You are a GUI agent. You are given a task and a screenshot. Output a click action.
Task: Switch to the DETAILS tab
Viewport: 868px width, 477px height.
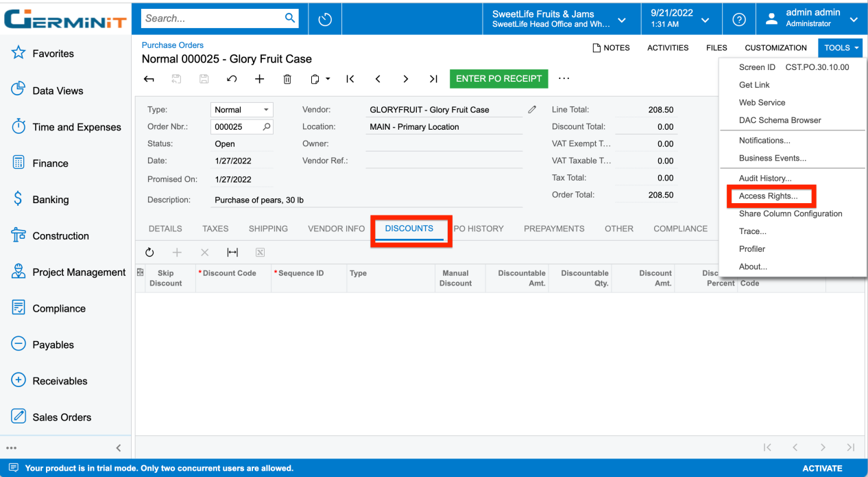[165, 229]
